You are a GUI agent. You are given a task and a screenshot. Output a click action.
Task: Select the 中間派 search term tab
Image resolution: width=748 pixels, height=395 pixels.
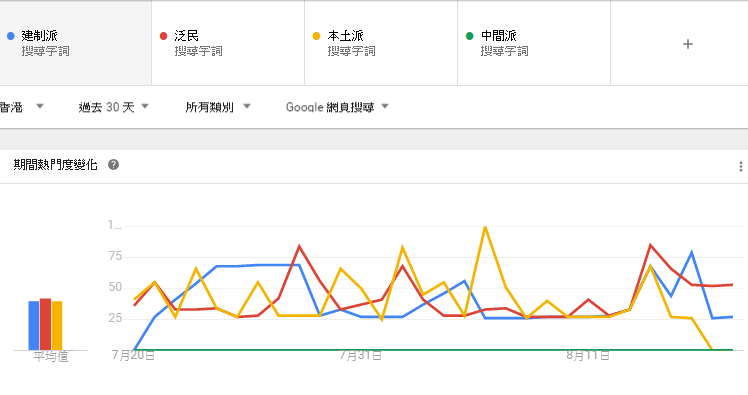click(534, 43)
